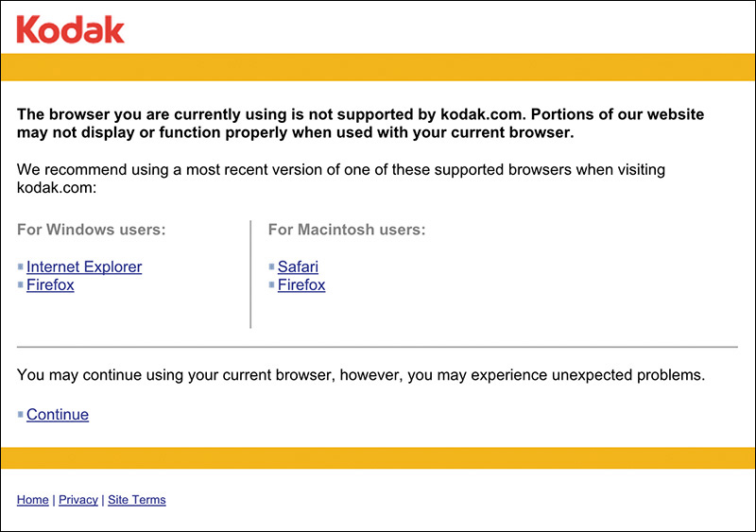The width and height of the screenshot is (756, 532).
Task: Click the bullet icon beside Internet Explorer
Action: point(21,267)
